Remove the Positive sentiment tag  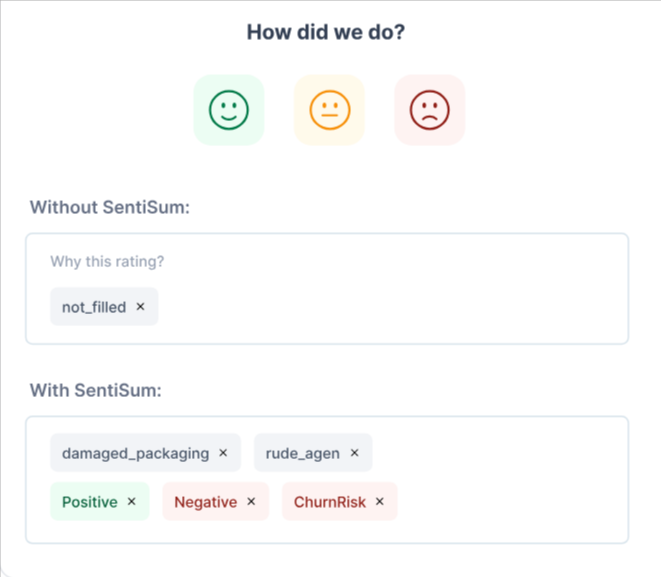(132, 501)
